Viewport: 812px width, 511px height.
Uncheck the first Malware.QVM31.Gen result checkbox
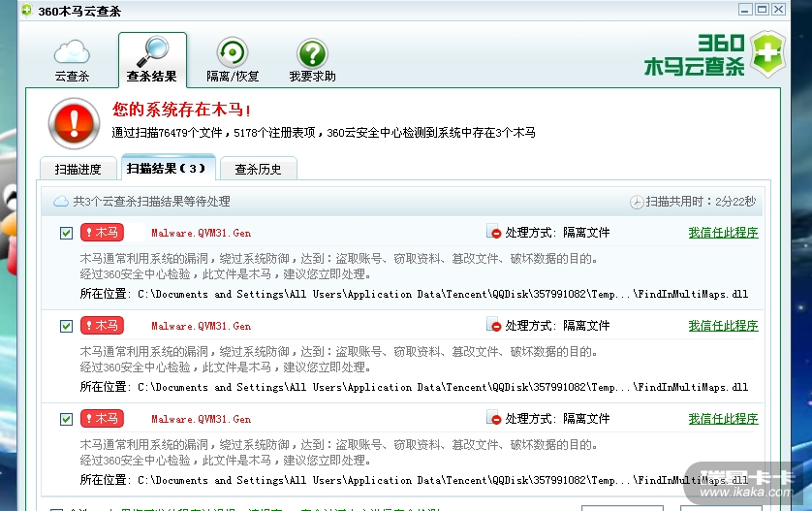66,234
